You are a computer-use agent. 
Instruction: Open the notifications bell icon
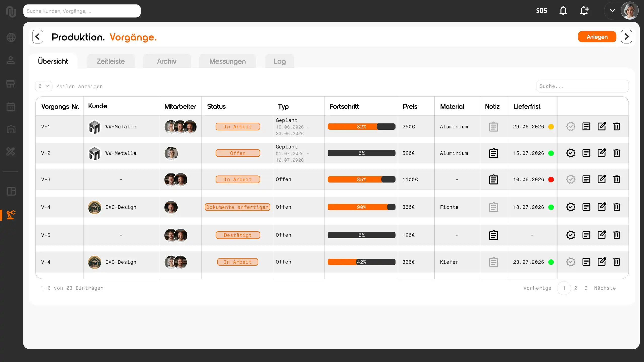(563, 11)
